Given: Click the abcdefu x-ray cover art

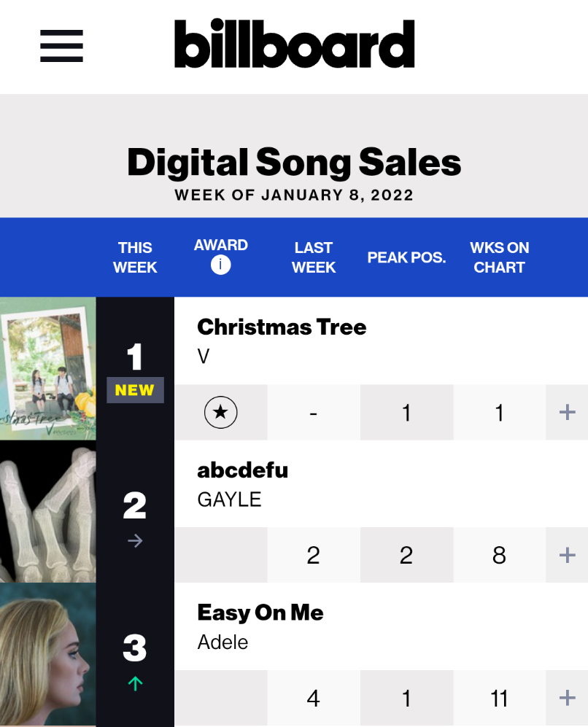Looking at the screenshot, I should 48,511.
